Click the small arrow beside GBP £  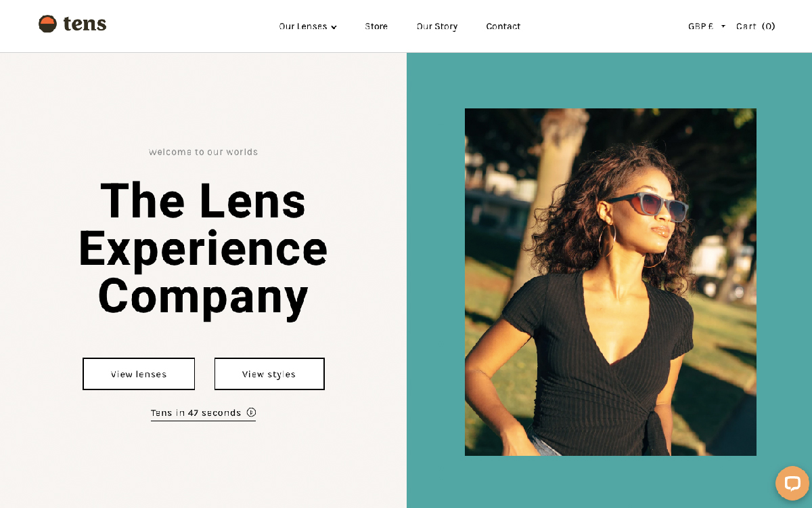click(x=723, y=26)
